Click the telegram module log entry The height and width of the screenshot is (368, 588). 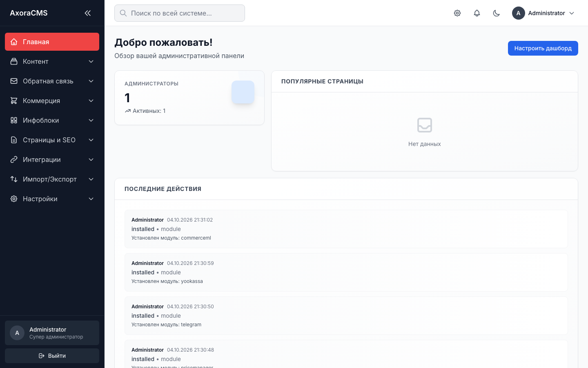tap(346, 316)
